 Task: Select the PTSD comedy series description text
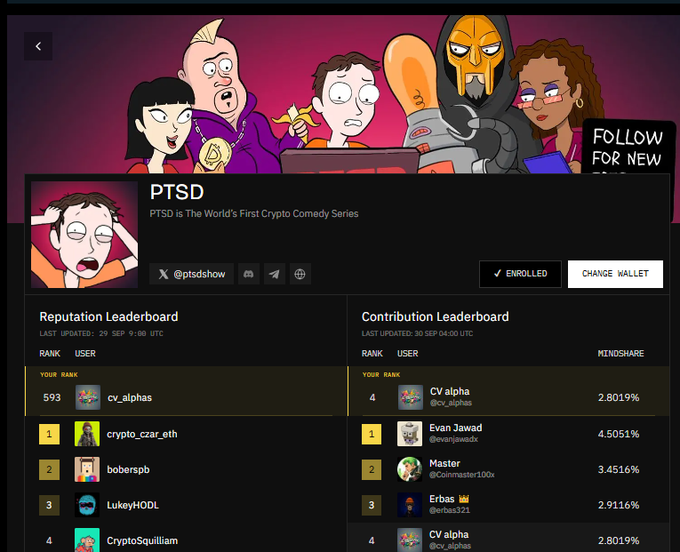(x=254, y=214)
